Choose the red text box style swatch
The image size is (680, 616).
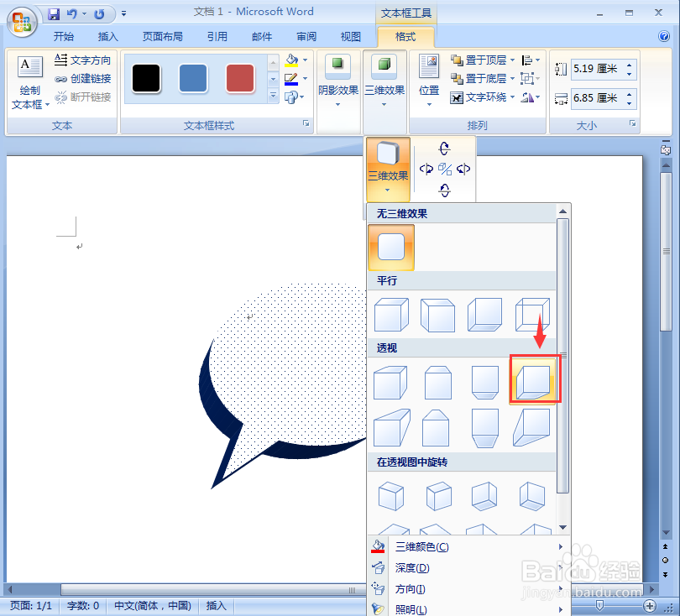(240, 78)
